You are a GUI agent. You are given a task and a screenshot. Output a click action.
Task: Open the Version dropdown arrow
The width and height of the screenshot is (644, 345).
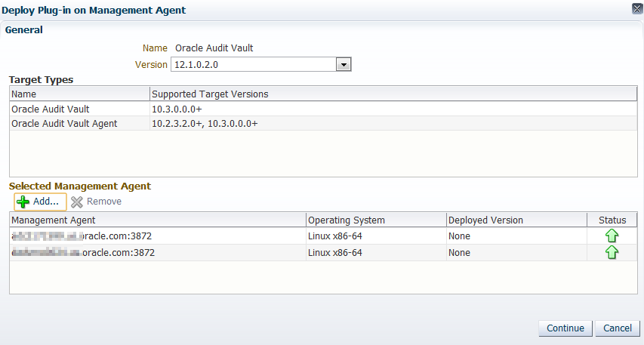pos(344,64)
